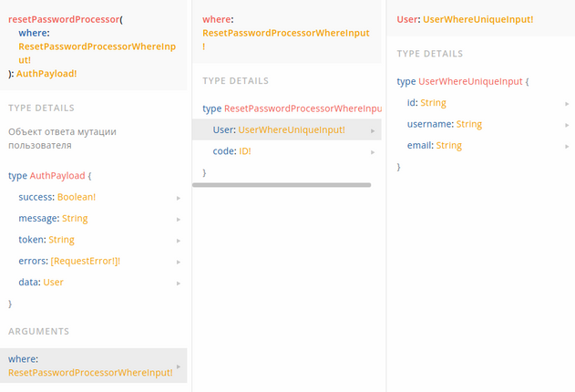
Task: Click the AuthPayload! return type link
Action: click(46, 74)
